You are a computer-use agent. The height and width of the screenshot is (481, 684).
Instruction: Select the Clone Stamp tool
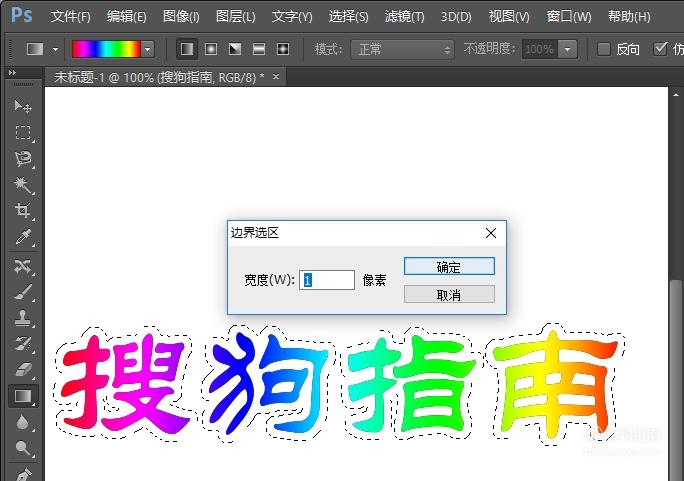pyautogui.click(x=22, y=318)
